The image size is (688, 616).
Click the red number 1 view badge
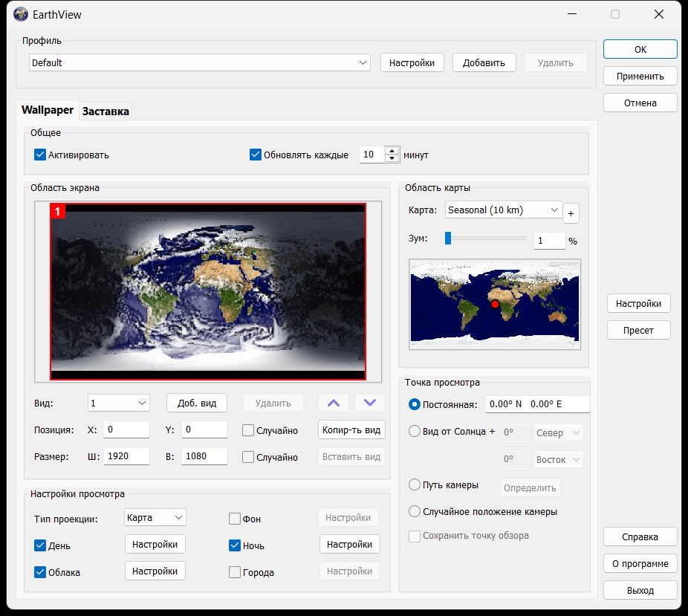coord(58,212)
